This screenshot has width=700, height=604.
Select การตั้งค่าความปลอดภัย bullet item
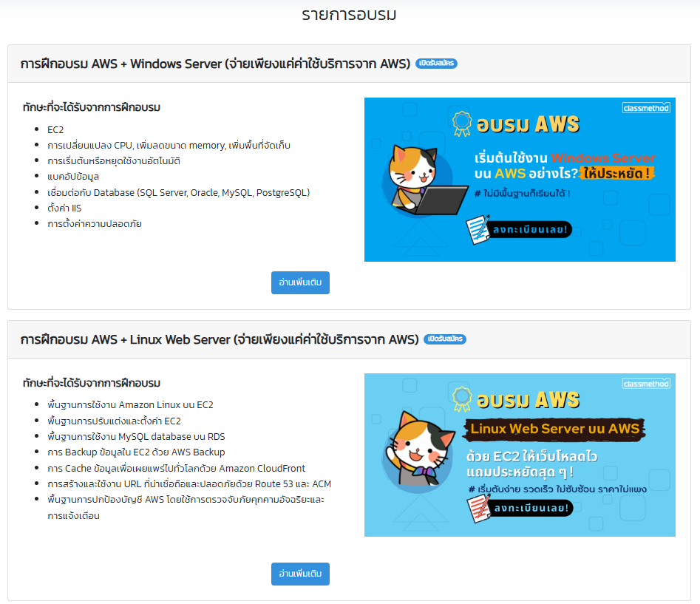(94, 224)
